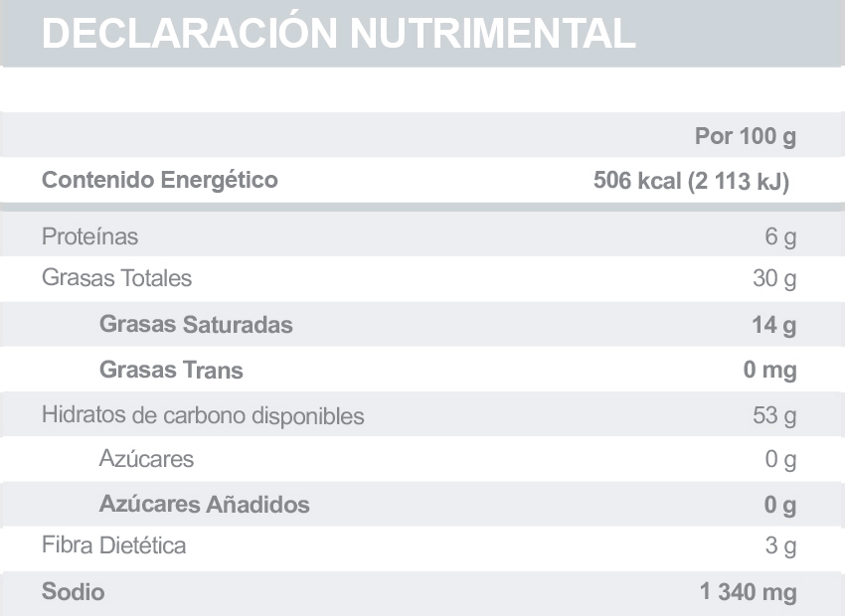The height and width of the screenshot is (616, 845).
Task: Select the 506 kcal energy value
Action: (x=691, y=182)
